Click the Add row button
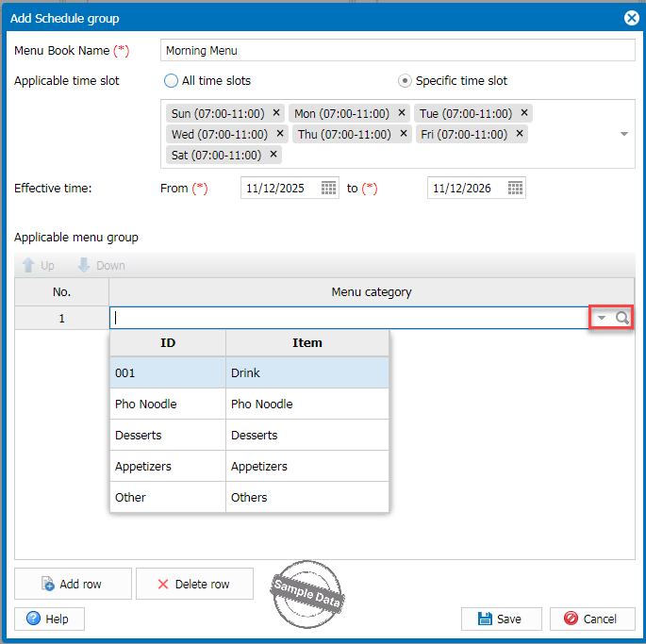The width and height of the screenshot is (646, 644). click(73, 584)
